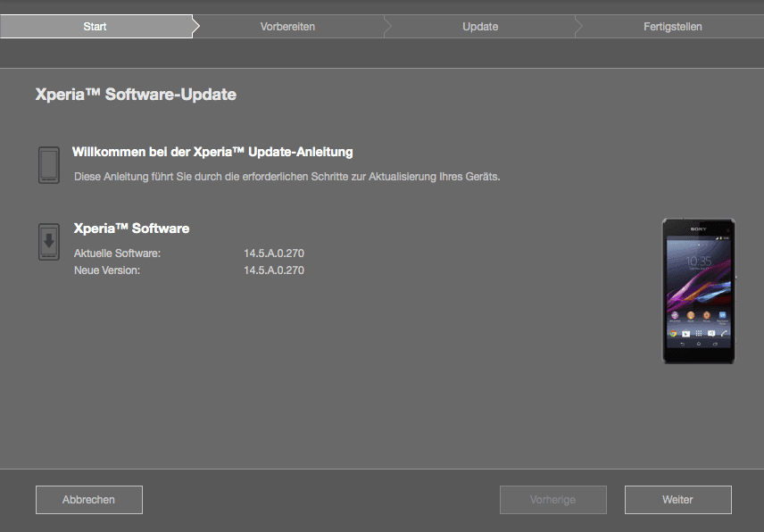Select the Aktuelle Software version number
Image resolution: width=764 pixels, height=532 pixels.
point(274,254)
